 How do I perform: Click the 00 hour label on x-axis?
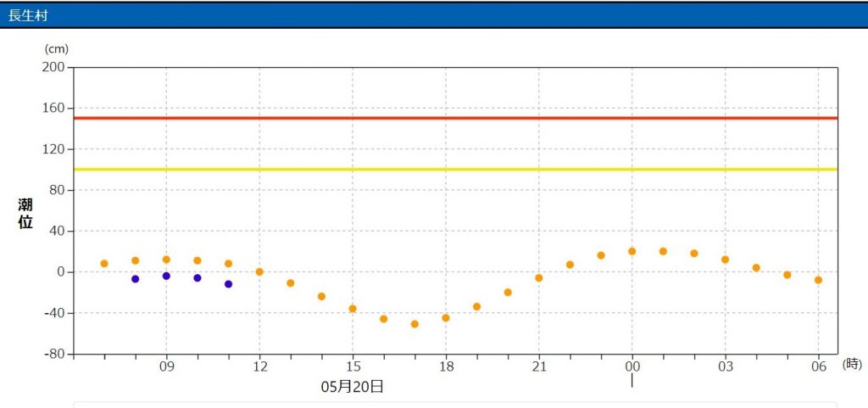(x=632, y=366)
